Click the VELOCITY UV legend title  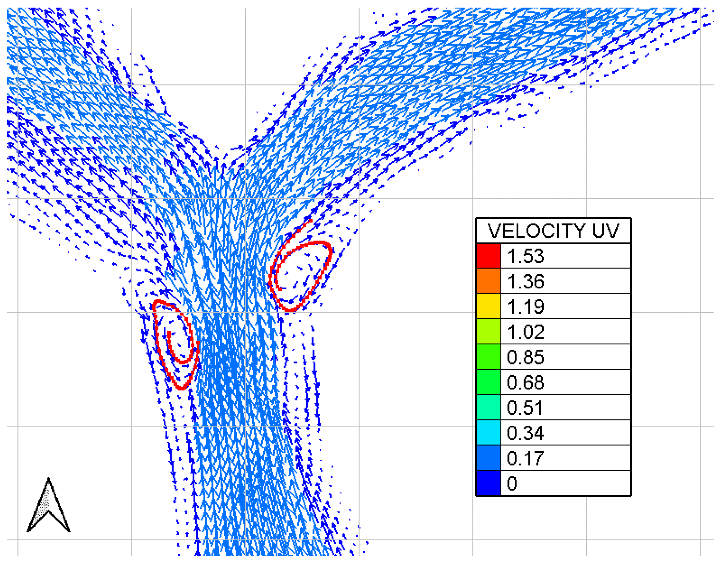coord(553,231)
